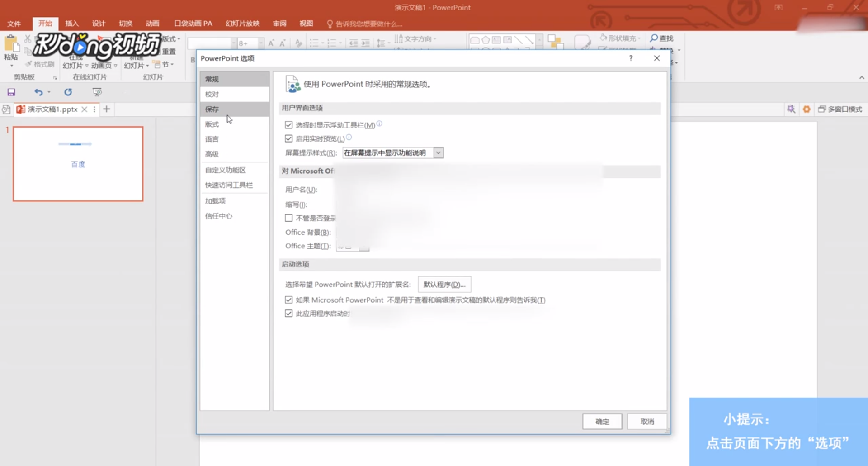Click the arrow line shape in gallery
This screenshot has width=868, height=466.
pos(529,40)
